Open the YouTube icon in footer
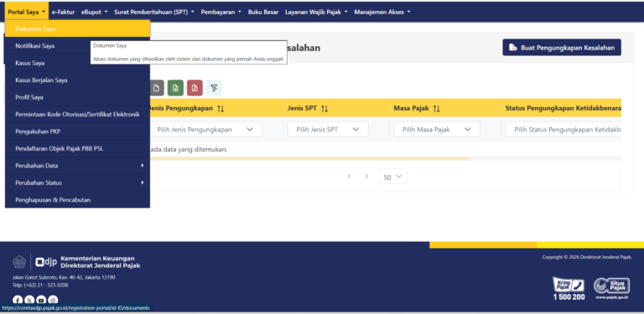 [x=41, y=301]
